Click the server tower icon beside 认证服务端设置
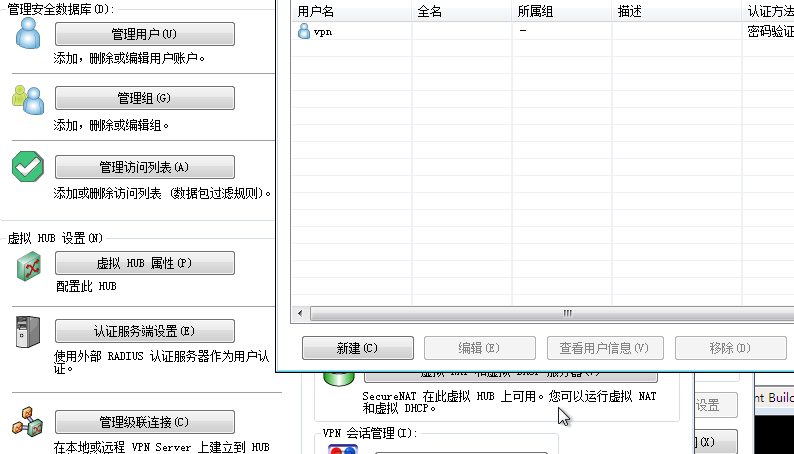Image resolution: width=794 pixels, height=454 pixels. coord(28,332)
